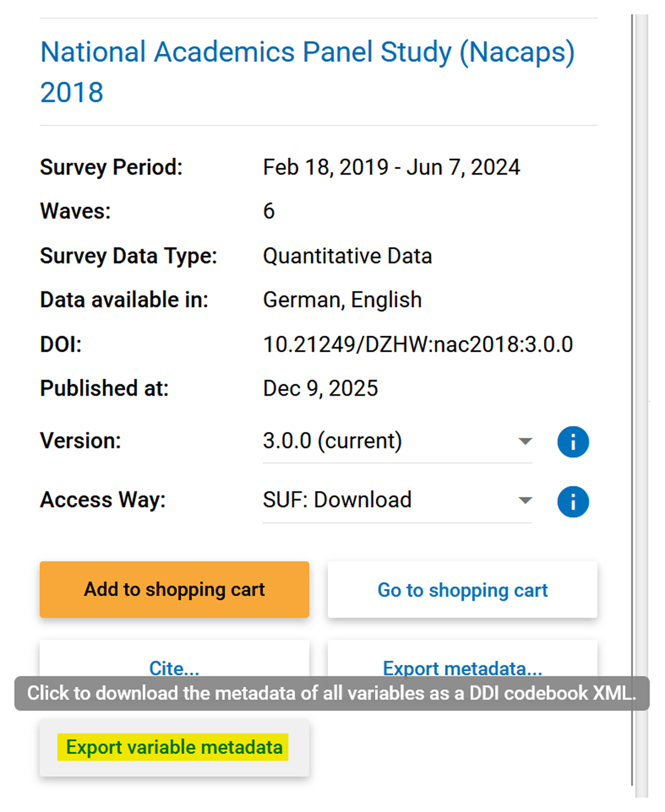Go to shopping cart
This screenshot has width=665, height=812.
462,590
